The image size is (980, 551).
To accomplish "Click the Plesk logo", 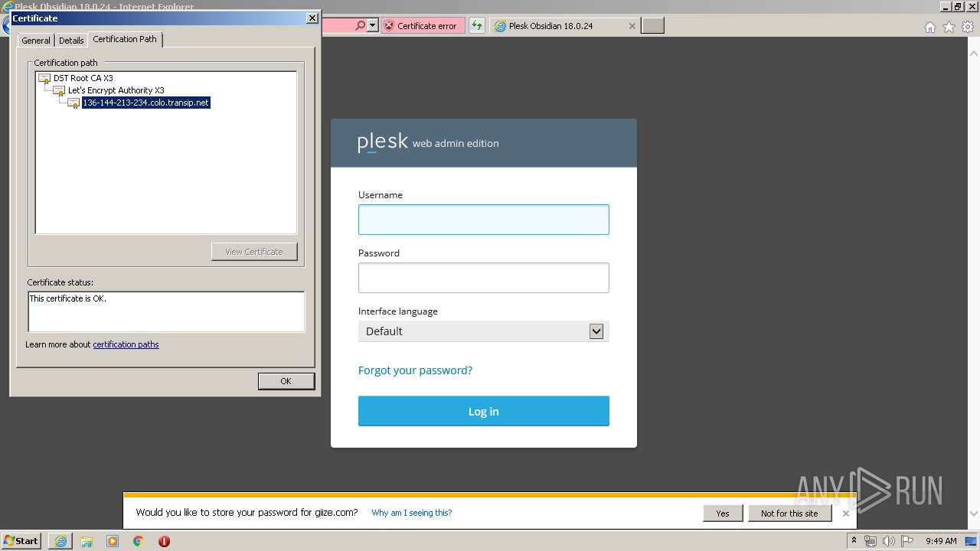I will tap(383, 142).
